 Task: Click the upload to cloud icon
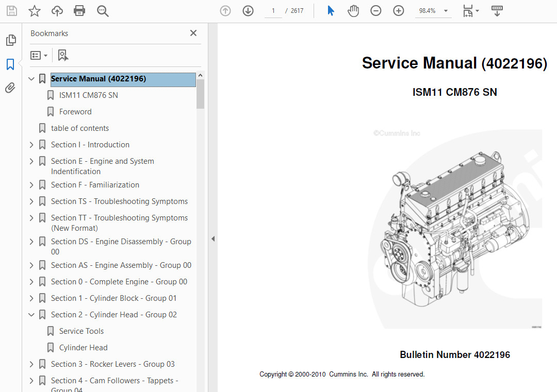(x=57, y=11)
